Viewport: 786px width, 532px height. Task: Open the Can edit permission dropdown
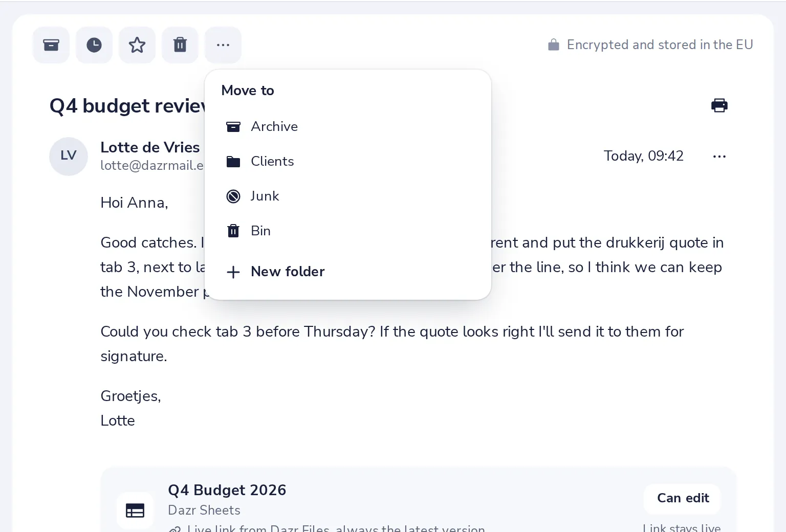pos(683,498)
